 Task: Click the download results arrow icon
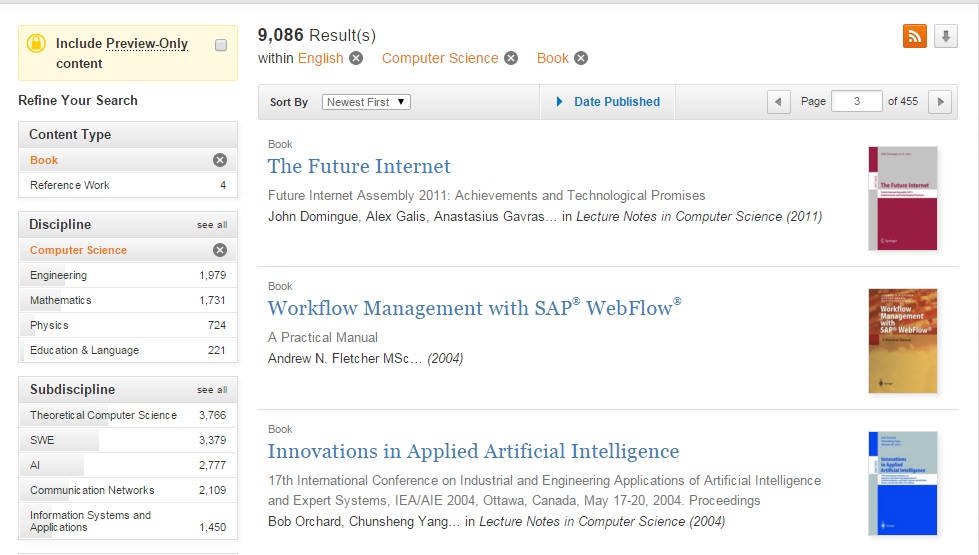(x=946, y=36)
